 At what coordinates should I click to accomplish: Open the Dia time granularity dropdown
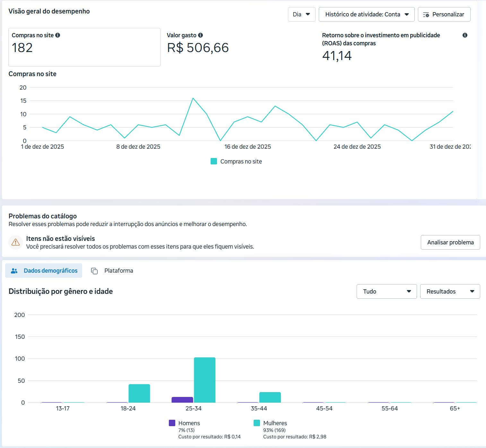(x=302, y=14)
